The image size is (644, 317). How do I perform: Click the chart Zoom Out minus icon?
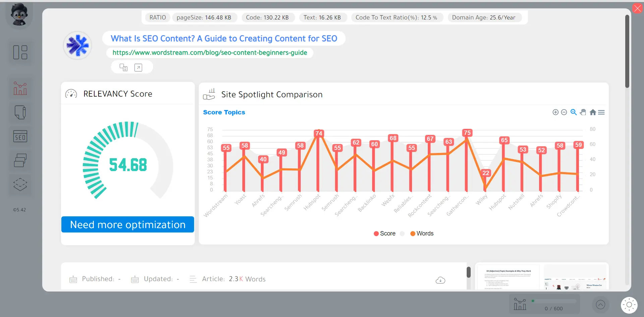(x=564, y=112)
